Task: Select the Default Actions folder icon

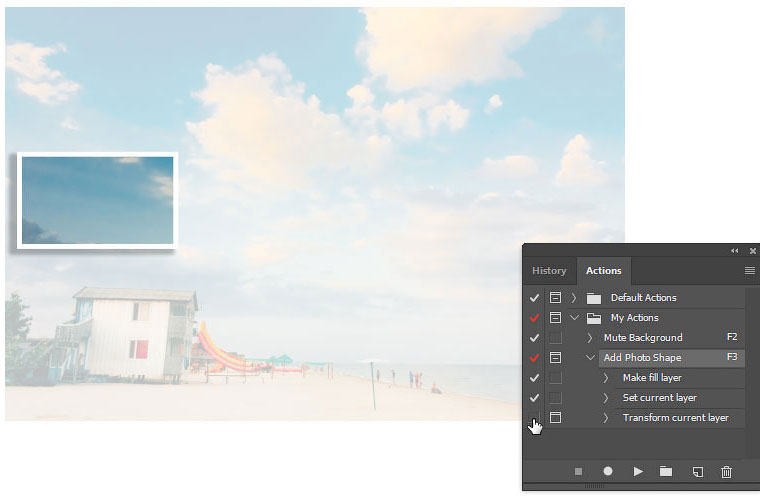Action: coord(594,298)
